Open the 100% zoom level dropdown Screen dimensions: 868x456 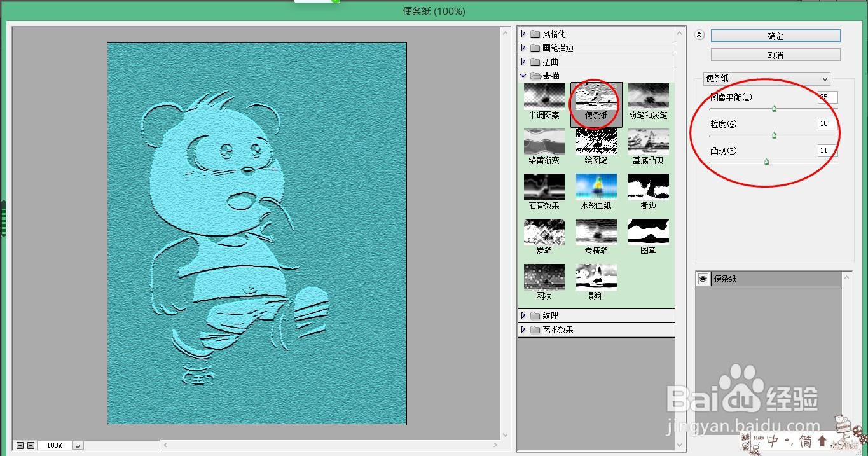tap(78, 446)
